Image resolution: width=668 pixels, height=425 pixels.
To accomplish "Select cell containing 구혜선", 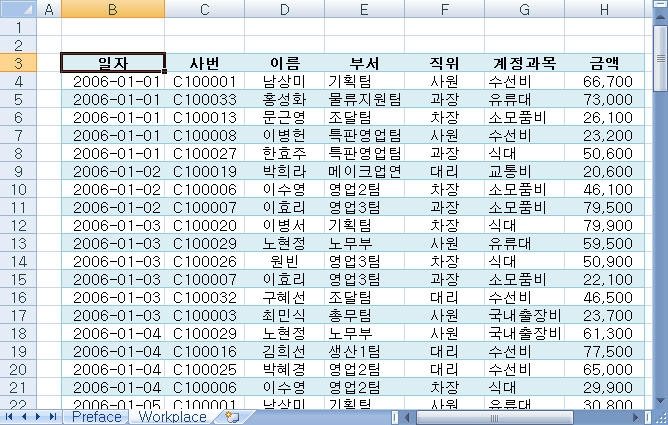I will click(285, 297).
